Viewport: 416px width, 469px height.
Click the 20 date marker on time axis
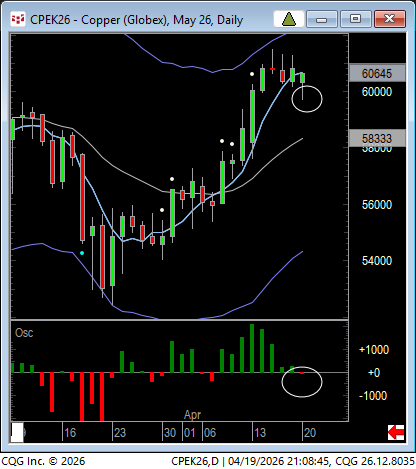[x=310, y=433]
